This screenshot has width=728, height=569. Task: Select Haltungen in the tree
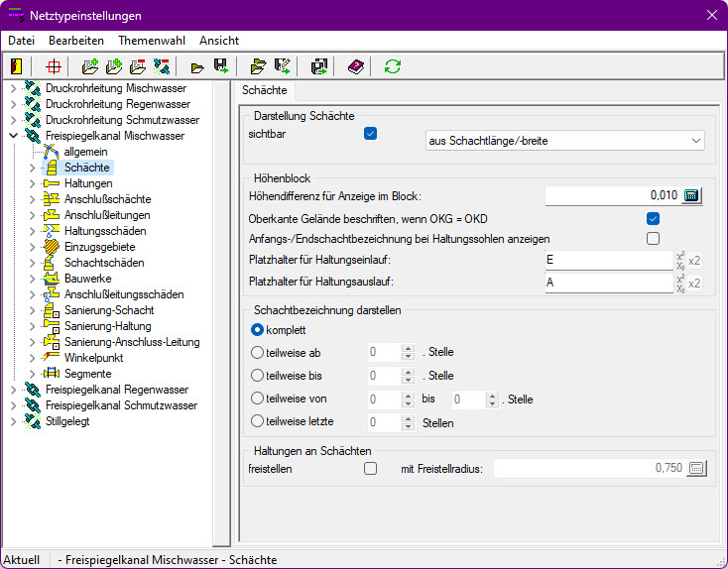tap(88, 183)
